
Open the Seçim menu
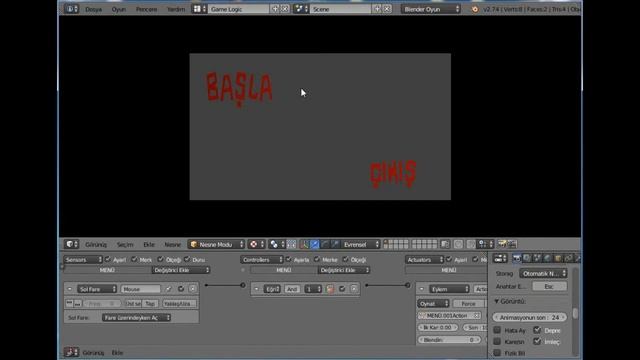click(125, 244)
